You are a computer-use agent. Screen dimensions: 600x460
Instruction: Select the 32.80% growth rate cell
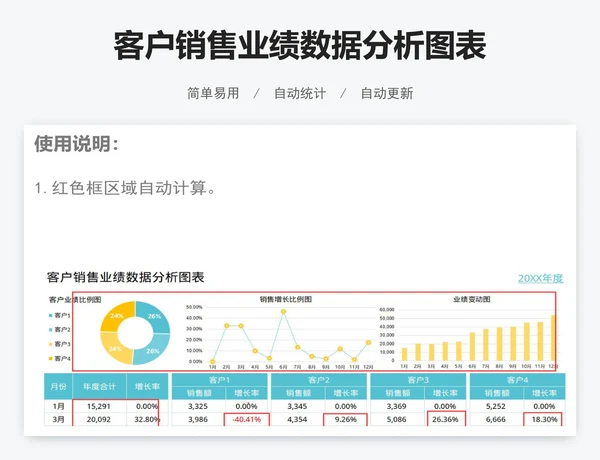[147, 419]
